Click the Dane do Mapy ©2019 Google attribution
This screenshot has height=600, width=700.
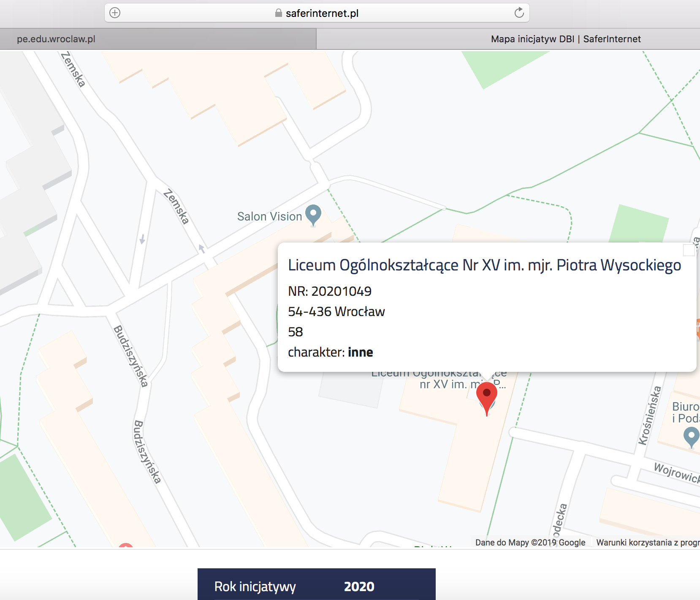[530, 543]
